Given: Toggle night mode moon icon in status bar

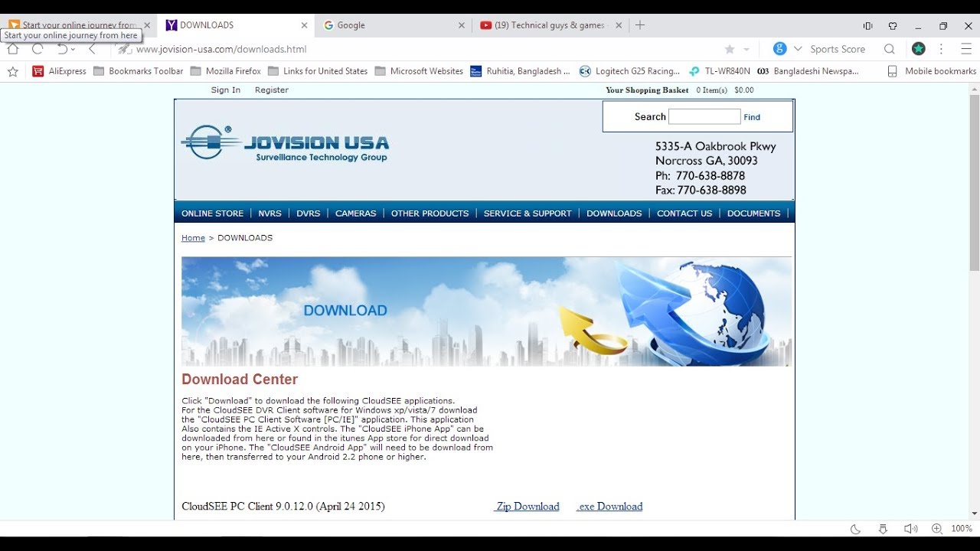Looking at the screenshot, I should [856, 529].
